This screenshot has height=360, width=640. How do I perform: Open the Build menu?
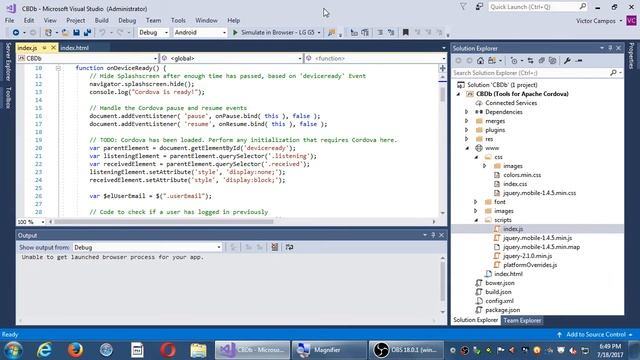click(102, 20)
